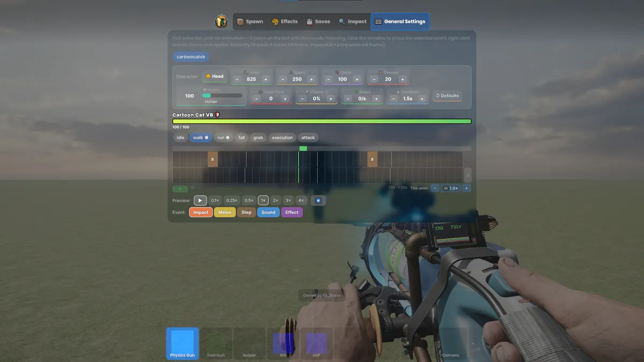644x362 pixels.
Task: Open the Inspect tab
Action: (353, 21)
